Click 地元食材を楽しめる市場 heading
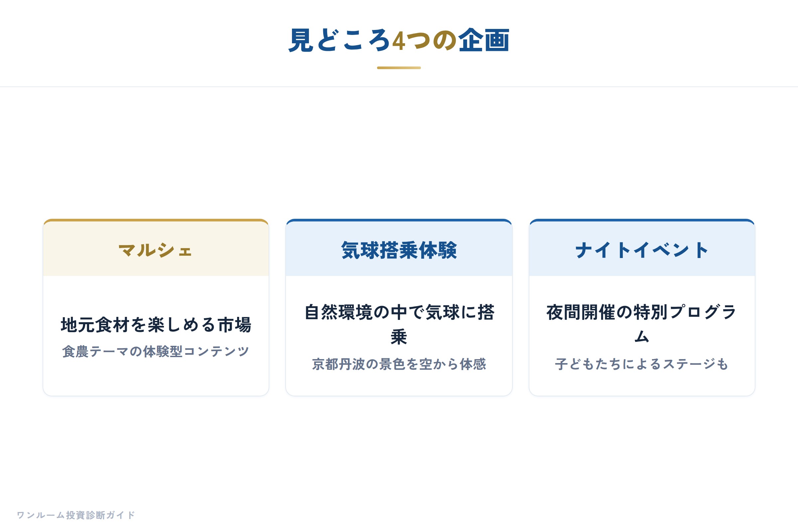Image resolution: width=798 pixels, height=532 pixels. pos(156,325)
